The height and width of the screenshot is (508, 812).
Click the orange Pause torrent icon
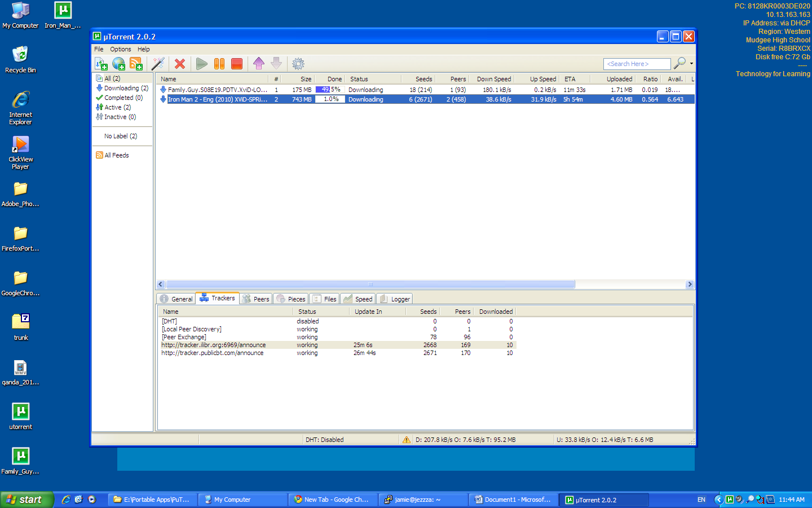219,64
